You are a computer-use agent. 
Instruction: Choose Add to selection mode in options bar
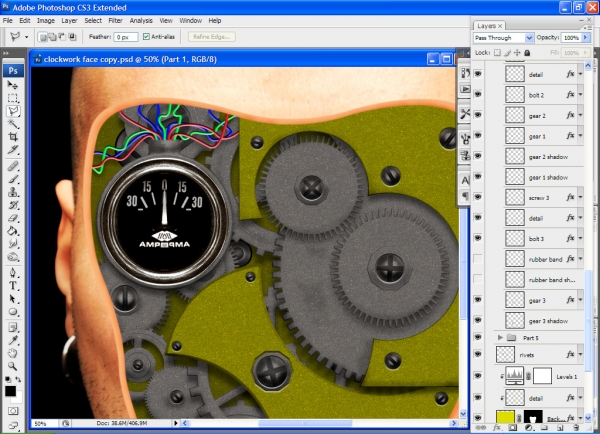52,37
